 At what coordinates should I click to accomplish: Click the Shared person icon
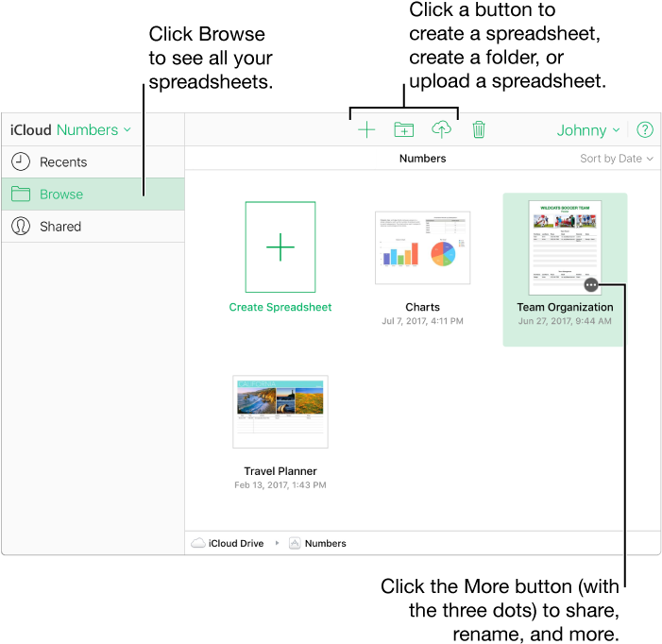tap(21, 227)
